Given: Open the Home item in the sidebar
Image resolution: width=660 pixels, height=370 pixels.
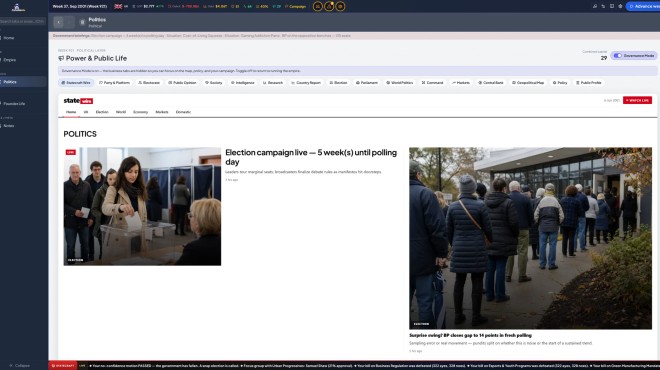Looking at the screenshot, I should click(23, 38).
